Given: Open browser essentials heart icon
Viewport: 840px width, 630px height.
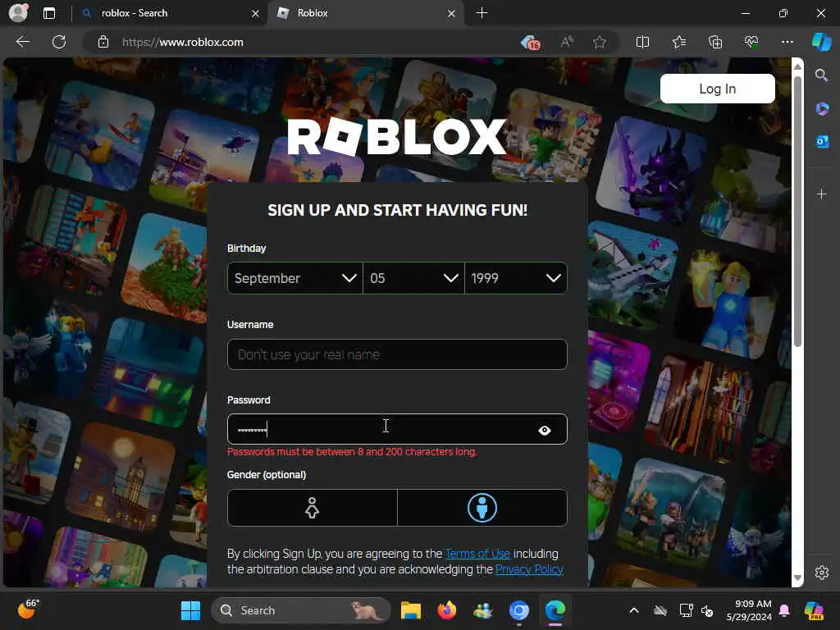Looking at the screenshot, I should click(x=751, y=42).
